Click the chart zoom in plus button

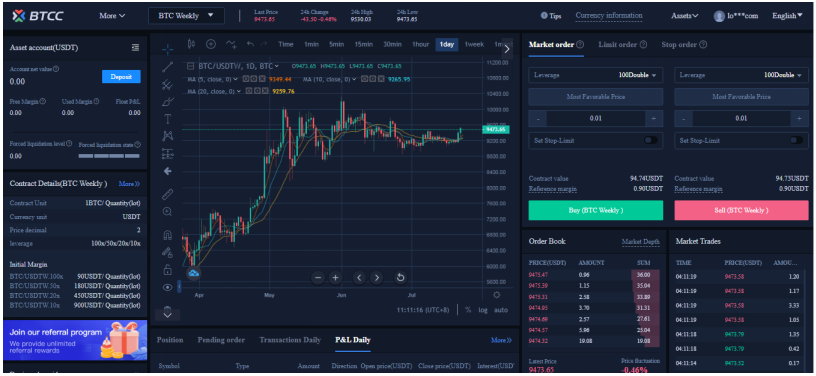coord(336,277)
